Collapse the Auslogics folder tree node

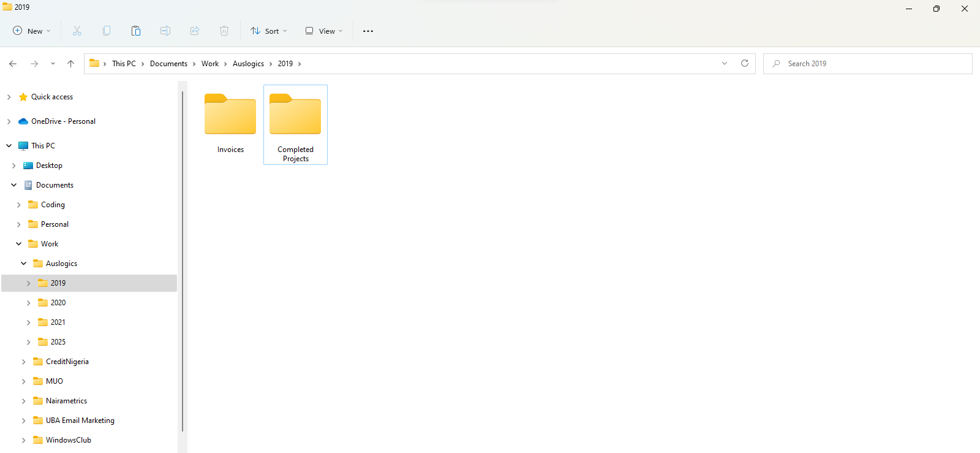pos(24,264)
